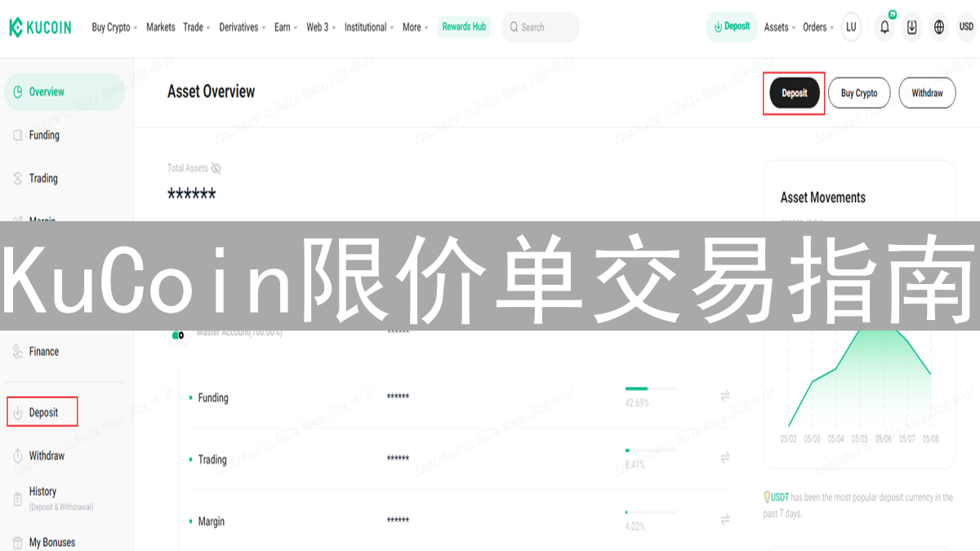Click the Trading 8.41% progress bar
Image resolution: width=980 pixels, height=551 pixels.
pos(651,450)
